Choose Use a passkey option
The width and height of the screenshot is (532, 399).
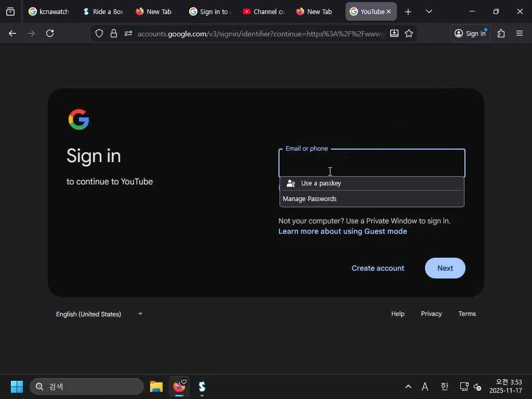[x=372, y=183]
